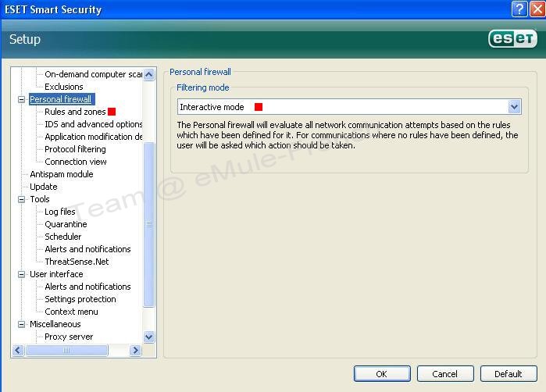Viewport: 546px width, 392px height.
Task: Open Scheduler settings
Action: 63,237
